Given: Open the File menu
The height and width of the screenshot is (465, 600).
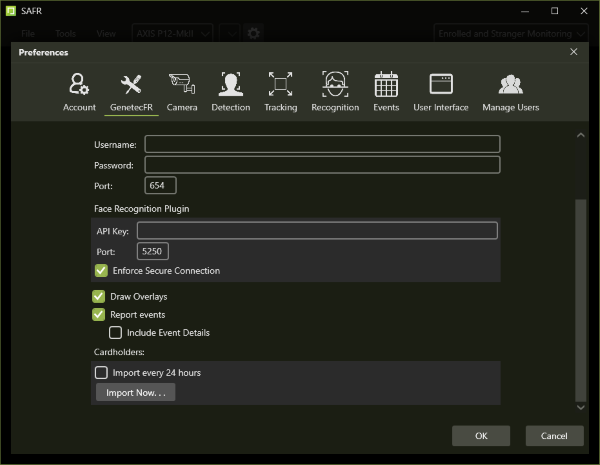Looking at the screenshot, I should pos(28,34).
